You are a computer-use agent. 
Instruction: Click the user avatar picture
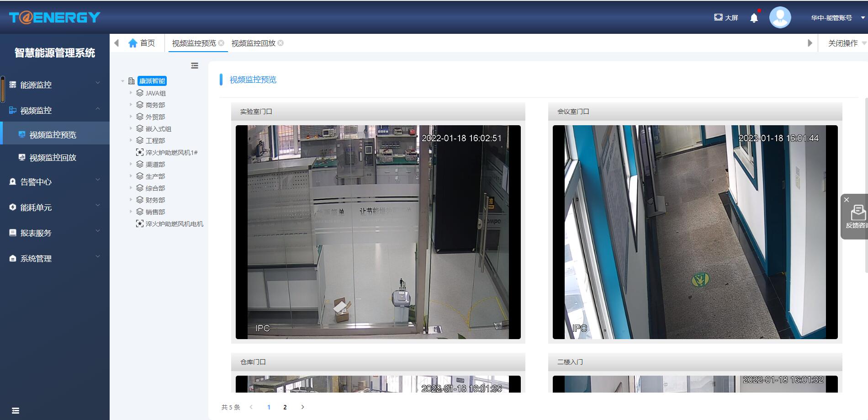click(x=780, y=17)
